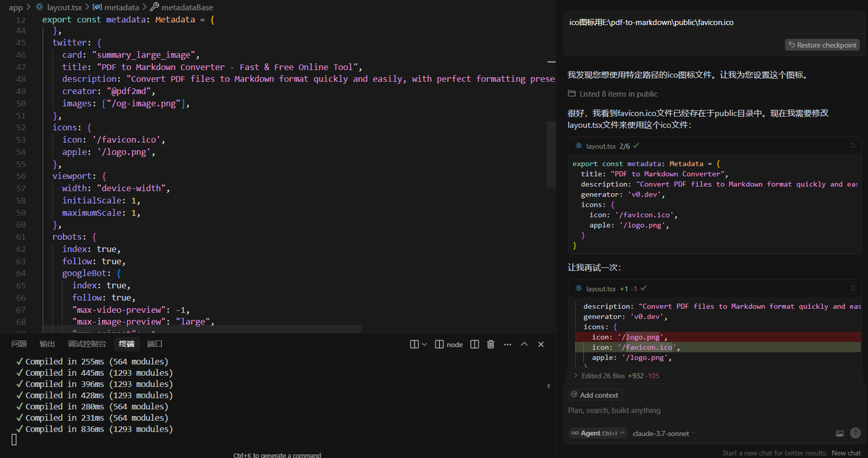Open the split terminal launch profile icon
868x458 pixels.
[414, 344]
